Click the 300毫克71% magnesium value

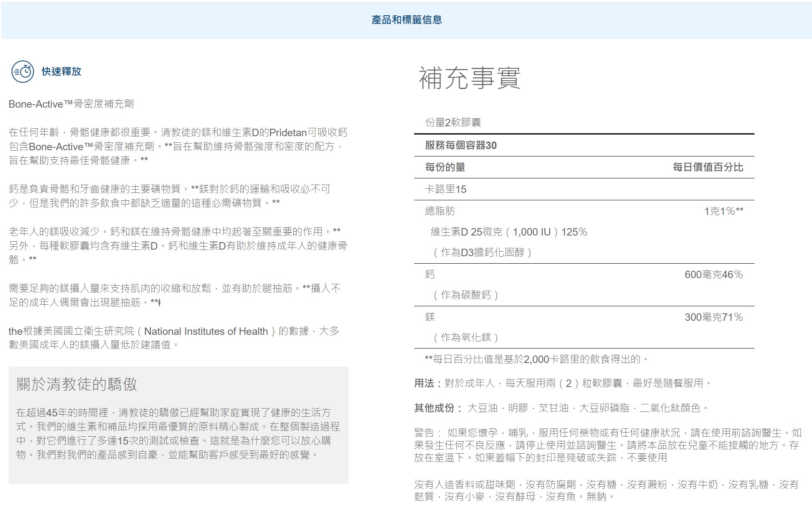point(714,317)
